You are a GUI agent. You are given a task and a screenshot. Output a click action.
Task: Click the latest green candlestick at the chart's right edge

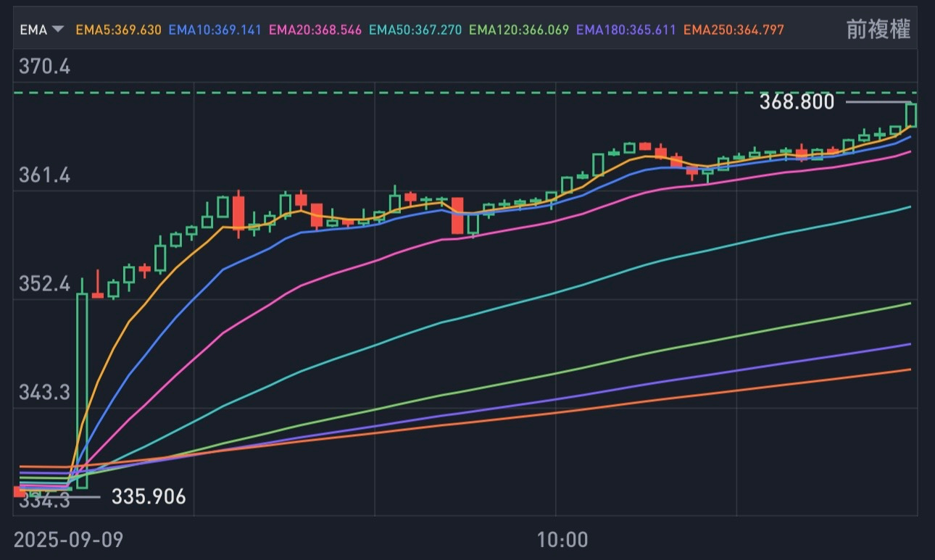[911, 115]
